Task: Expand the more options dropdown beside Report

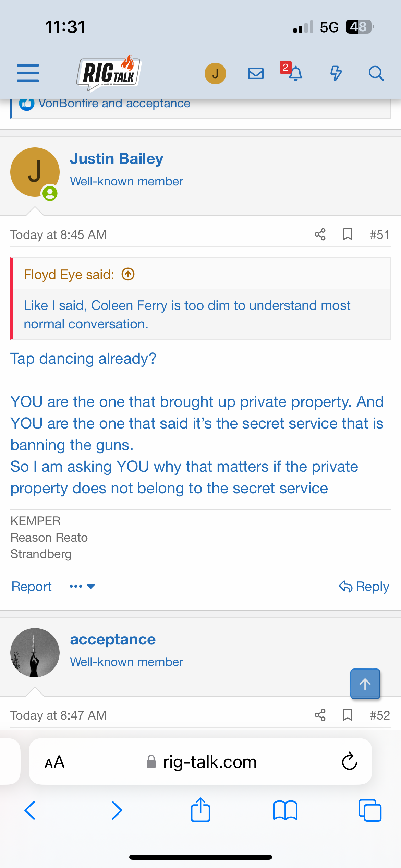Action: tap(82, 586)
